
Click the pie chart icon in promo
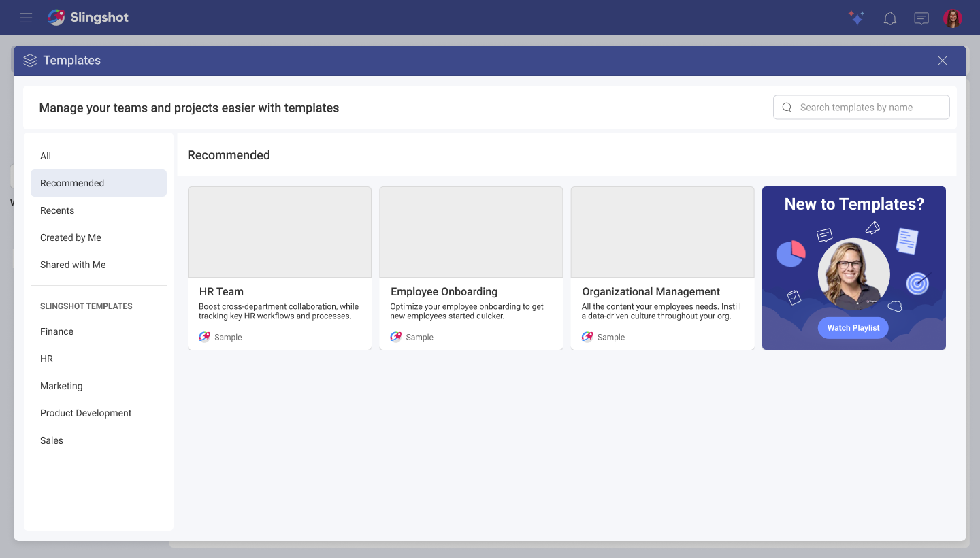click(791, 254)
